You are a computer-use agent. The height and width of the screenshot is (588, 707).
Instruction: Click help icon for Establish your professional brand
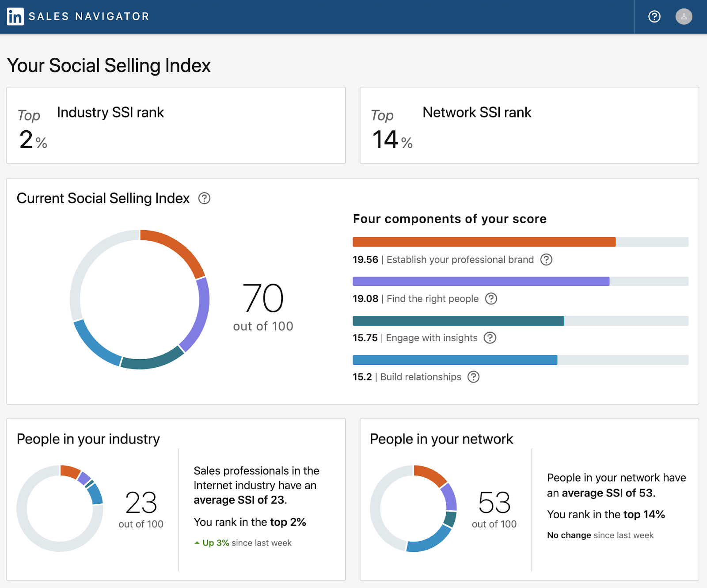pos(546,260)
